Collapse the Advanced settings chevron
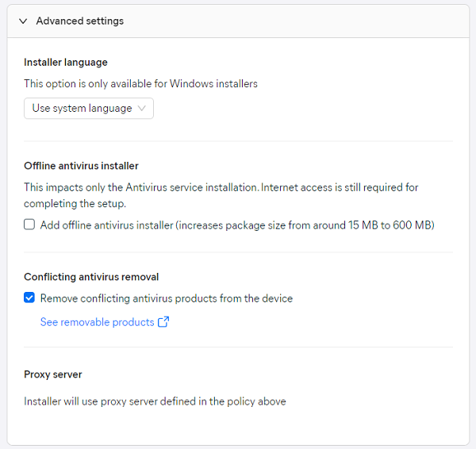This screenshot has width=476, height=449. pos(23,21)
